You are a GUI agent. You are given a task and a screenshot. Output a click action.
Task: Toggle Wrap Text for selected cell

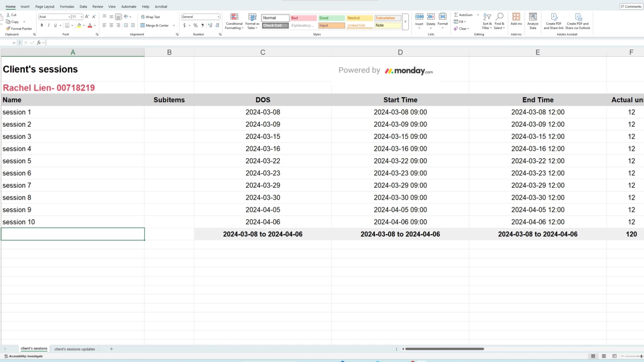(x=150, y=17)
